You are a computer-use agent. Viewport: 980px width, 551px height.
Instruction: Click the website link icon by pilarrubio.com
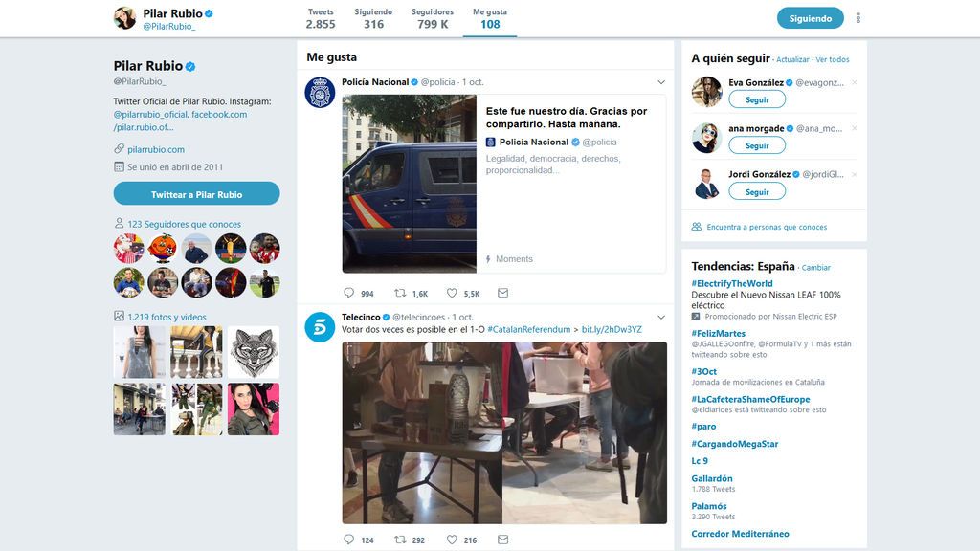pyautogui.click(x=119, y=148)
